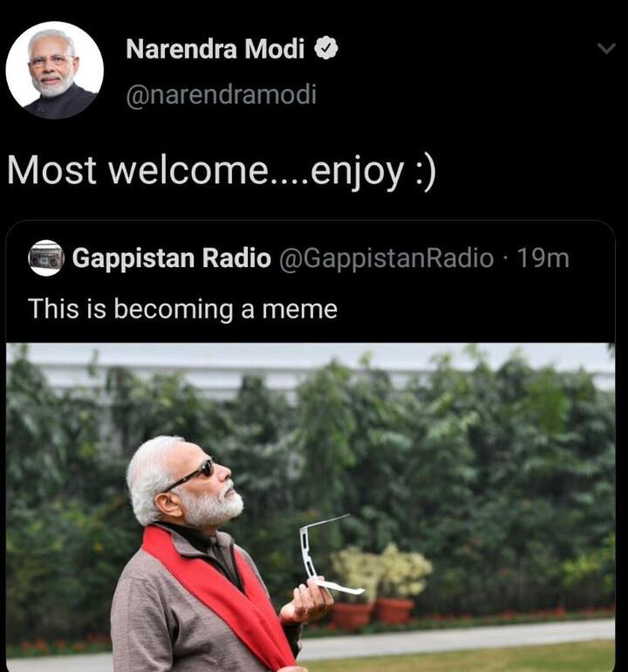Click the blue verified badge

click(325, 50)
